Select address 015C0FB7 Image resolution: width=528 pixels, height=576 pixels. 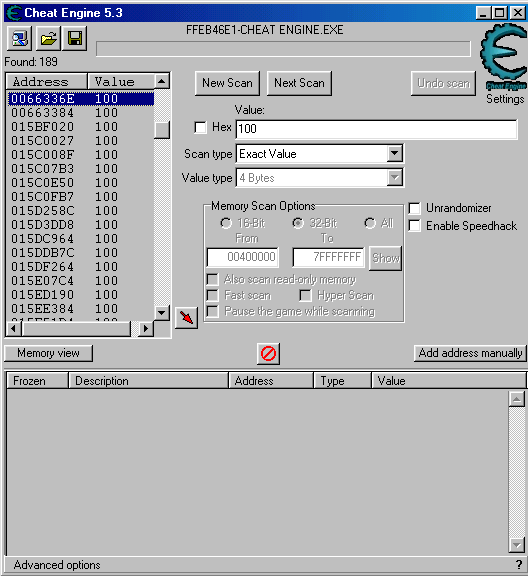80,197
